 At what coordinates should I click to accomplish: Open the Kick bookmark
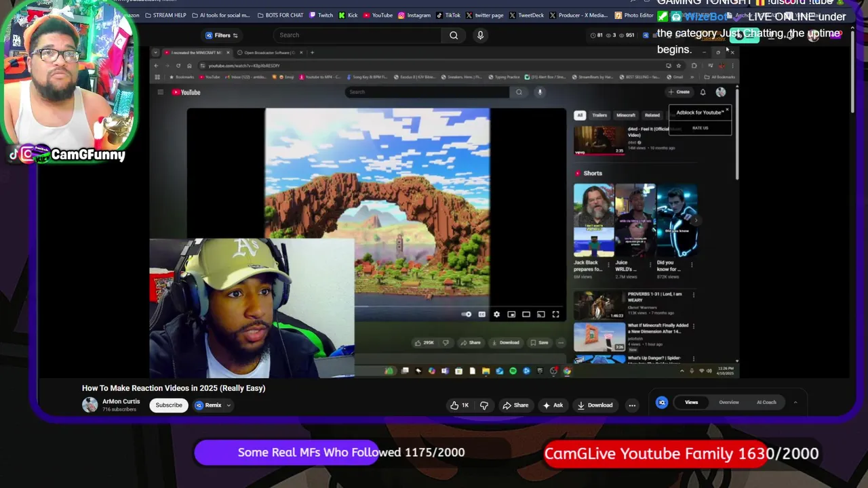[x=349, y=15]
